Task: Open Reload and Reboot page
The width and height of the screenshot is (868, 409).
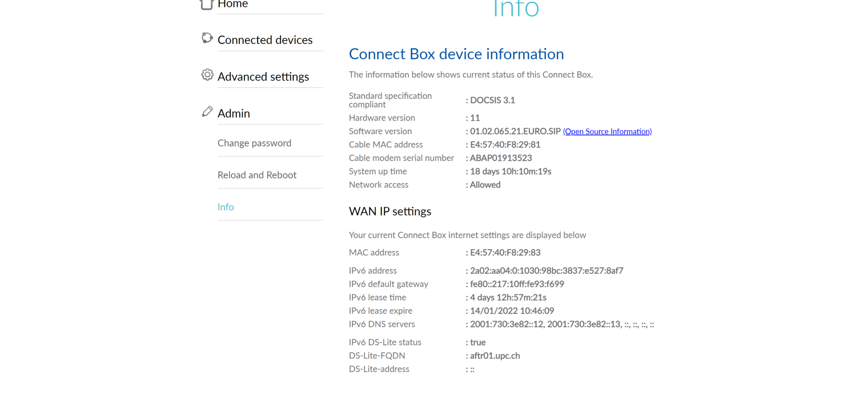Action: point(257,175)
